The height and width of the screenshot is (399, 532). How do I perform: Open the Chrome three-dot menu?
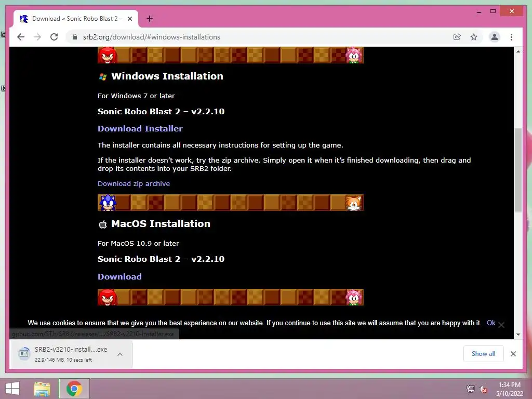[511, 37]
